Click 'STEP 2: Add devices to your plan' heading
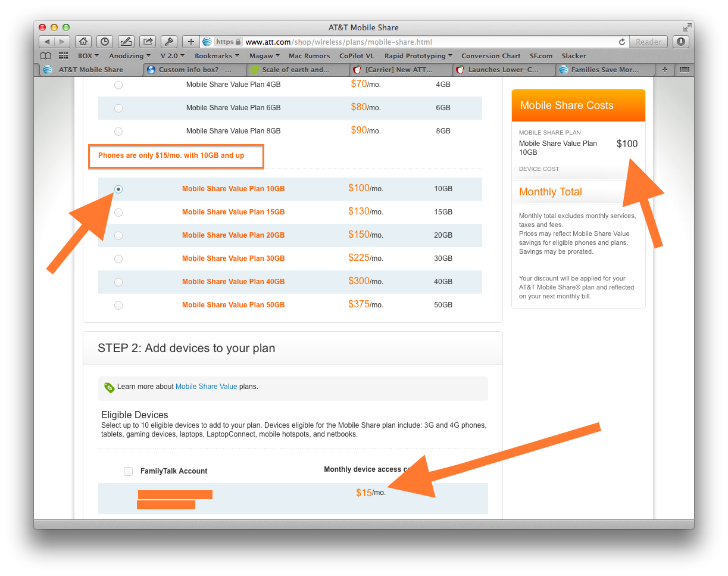The image size is (728, 576). (x=186, y=348)
